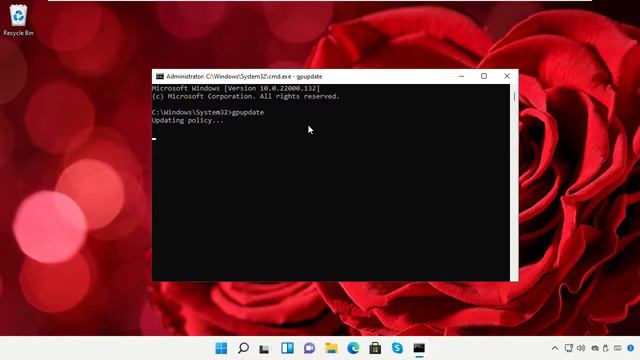640x360 pixels.
Task: Click the USB device tray icon
Action: [x=606, y=348]
